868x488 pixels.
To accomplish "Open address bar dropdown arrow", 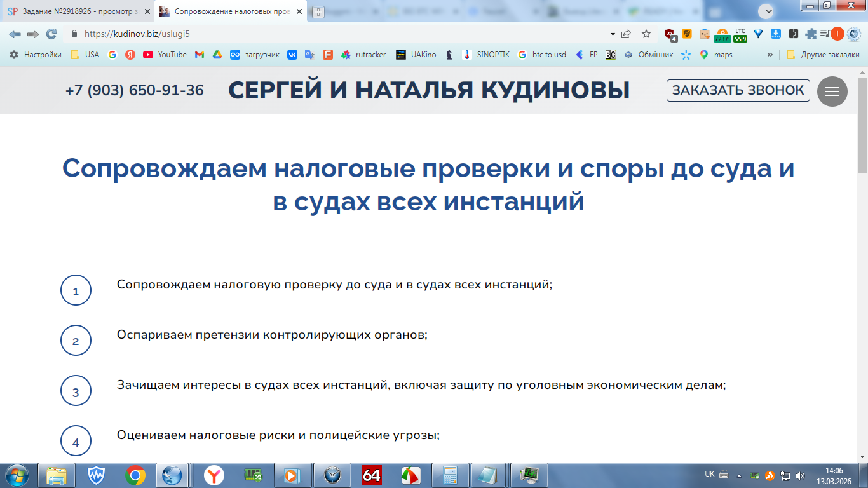I will pos(613,34).
